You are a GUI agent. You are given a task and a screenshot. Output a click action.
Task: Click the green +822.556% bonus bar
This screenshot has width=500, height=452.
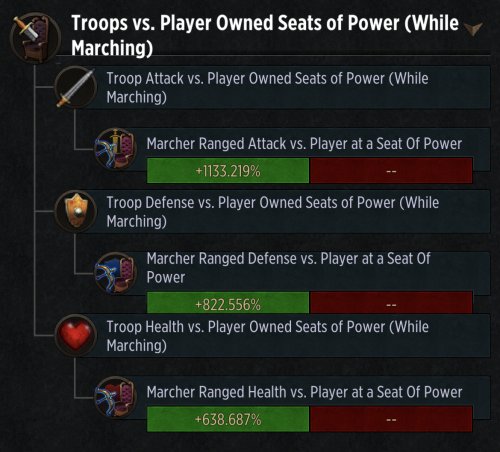pos(228,303)
